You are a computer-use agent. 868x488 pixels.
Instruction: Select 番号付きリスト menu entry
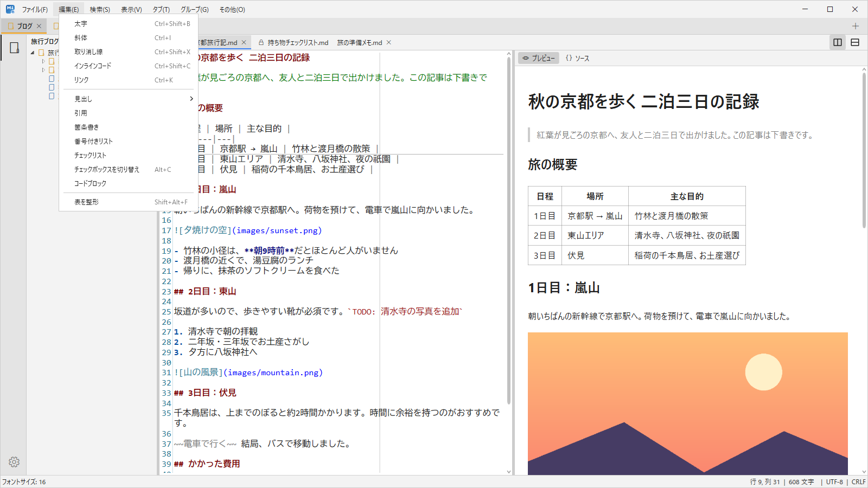[128, 141]
